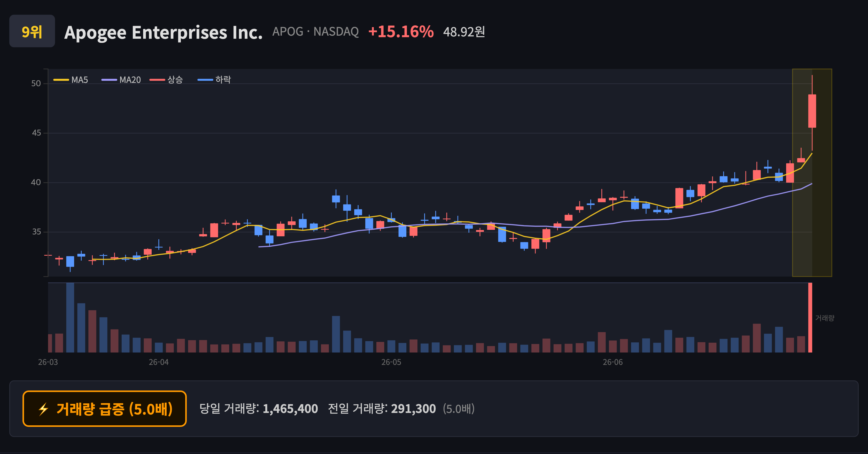Click the 48.92원 price value
The width and height of the screenshot is (868, 454).
[464, 32]
